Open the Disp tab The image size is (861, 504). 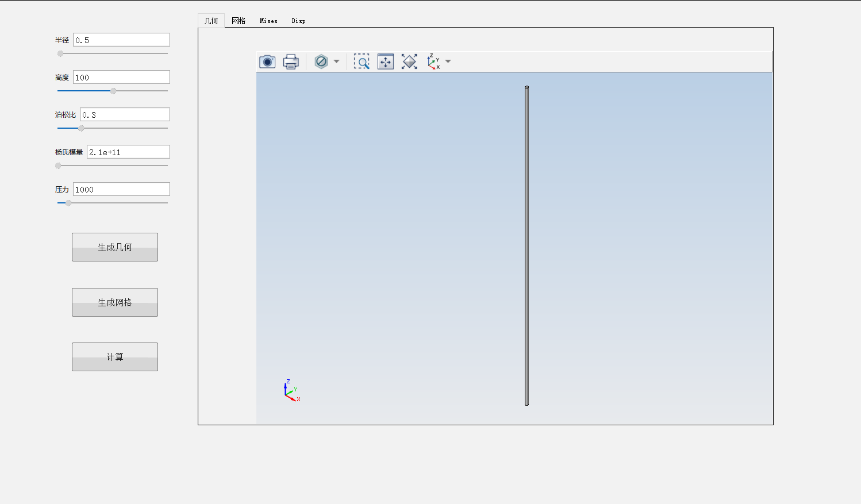pos(298,21)
